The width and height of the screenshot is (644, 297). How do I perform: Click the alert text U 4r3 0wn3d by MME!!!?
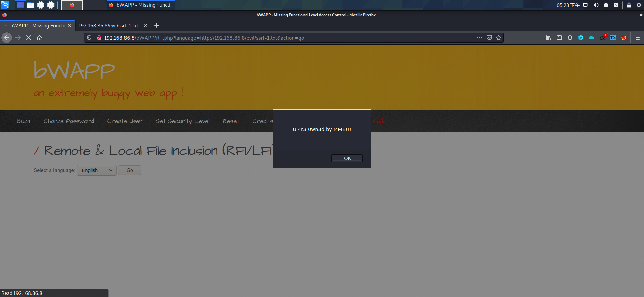click(x=322, y=129)
